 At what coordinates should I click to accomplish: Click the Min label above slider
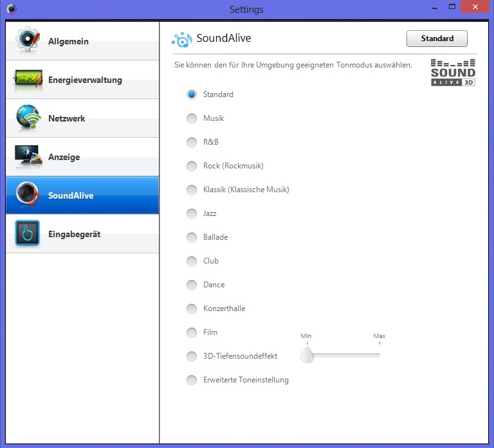306,336
